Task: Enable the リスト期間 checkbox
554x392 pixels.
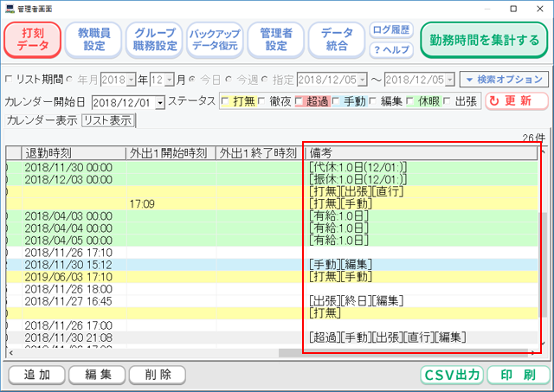Action: coord(9,80)
